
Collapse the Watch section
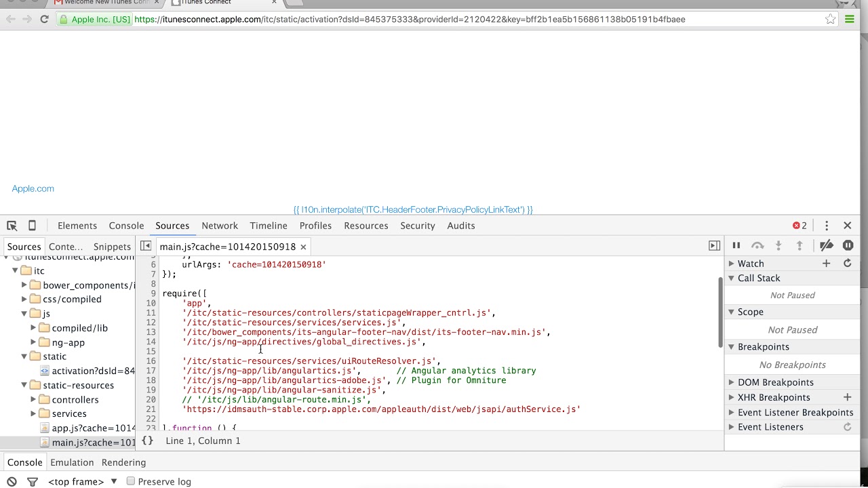point(731,263)
